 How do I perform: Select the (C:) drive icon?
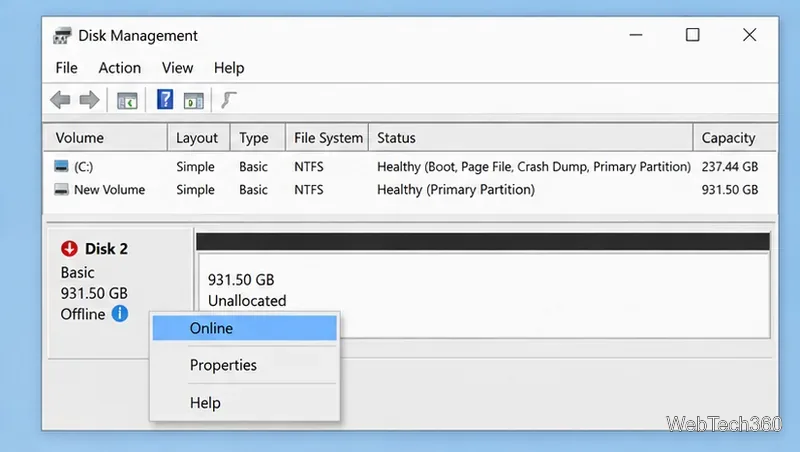click(x=61, y=166)
